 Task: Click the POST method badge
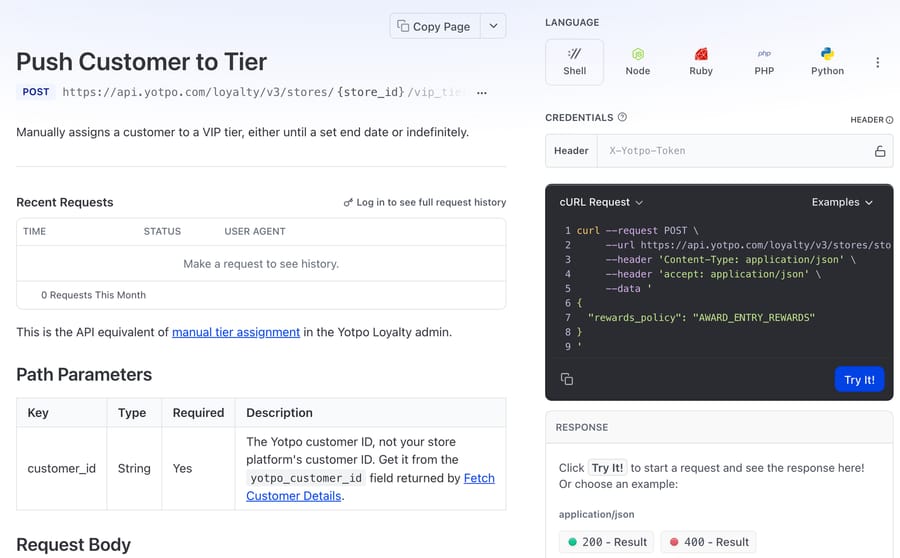[36, 92]
